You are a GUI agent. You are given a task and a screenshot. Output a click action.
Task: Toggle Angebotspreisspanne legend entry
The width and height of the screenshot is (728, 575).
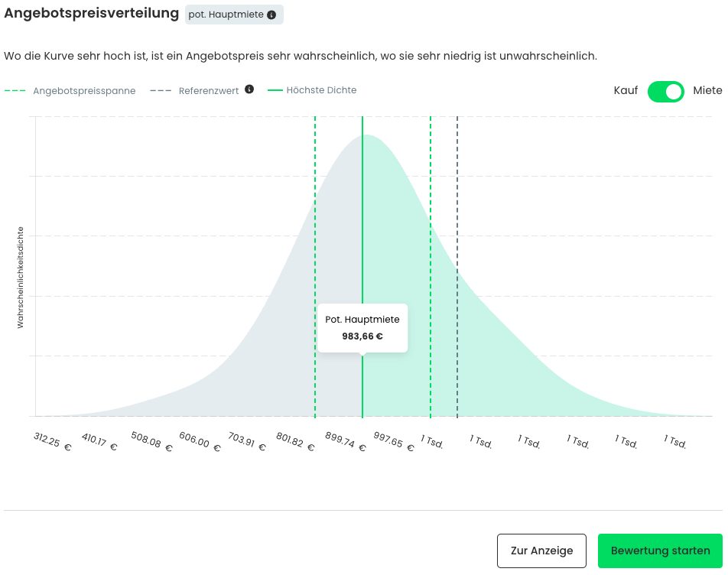[x=70, y=90]
